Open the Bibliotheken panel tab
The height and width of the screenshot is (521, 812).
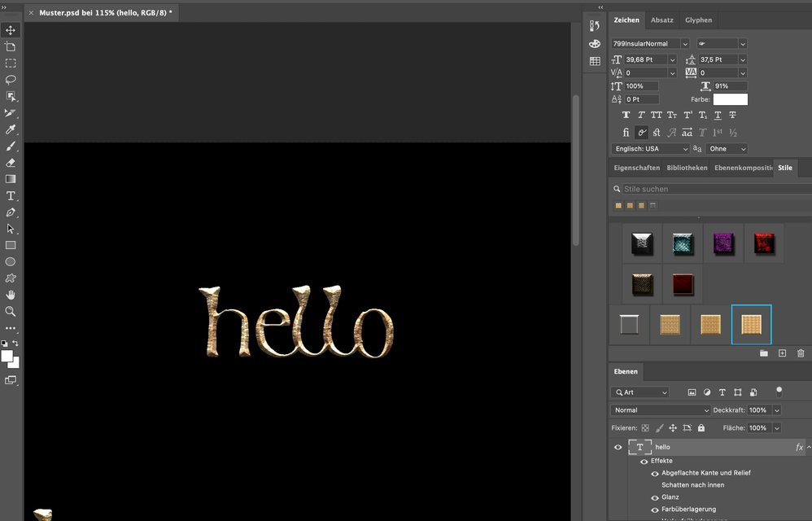pyautogui.click(x=687, y=168)
